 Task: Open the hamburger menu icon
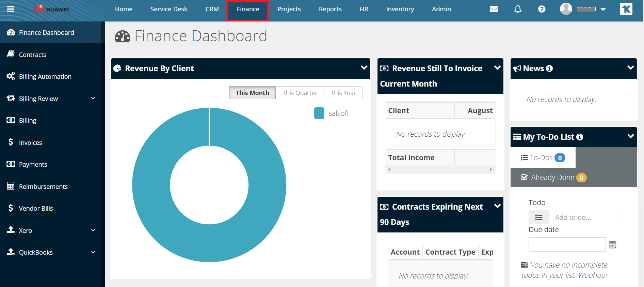coord(11,9)
